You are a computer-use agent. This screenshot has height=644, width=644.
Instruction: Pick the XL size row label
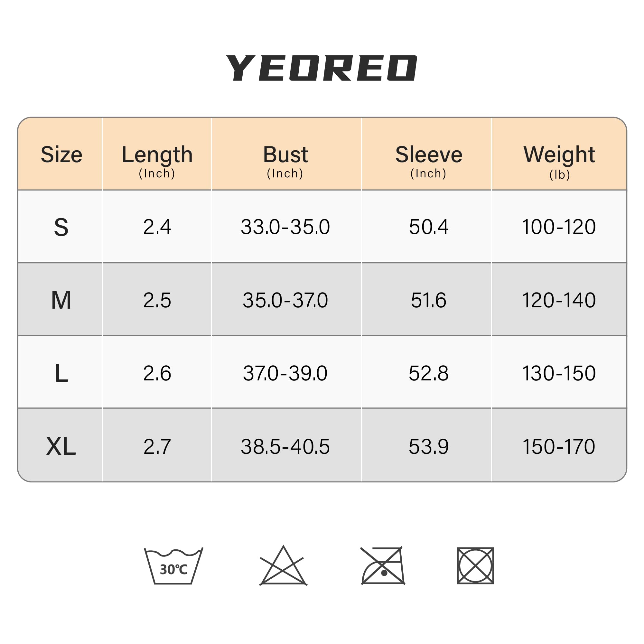61,446
